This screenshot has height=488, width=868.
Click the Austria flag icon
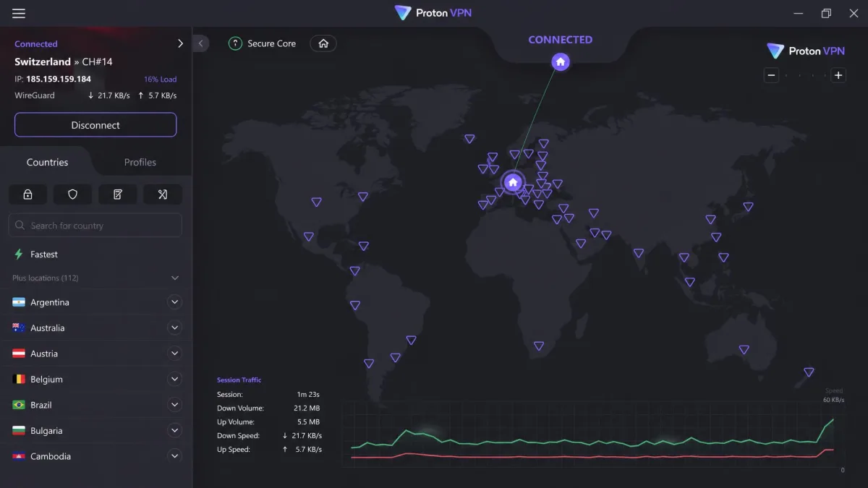coord(19,354)
